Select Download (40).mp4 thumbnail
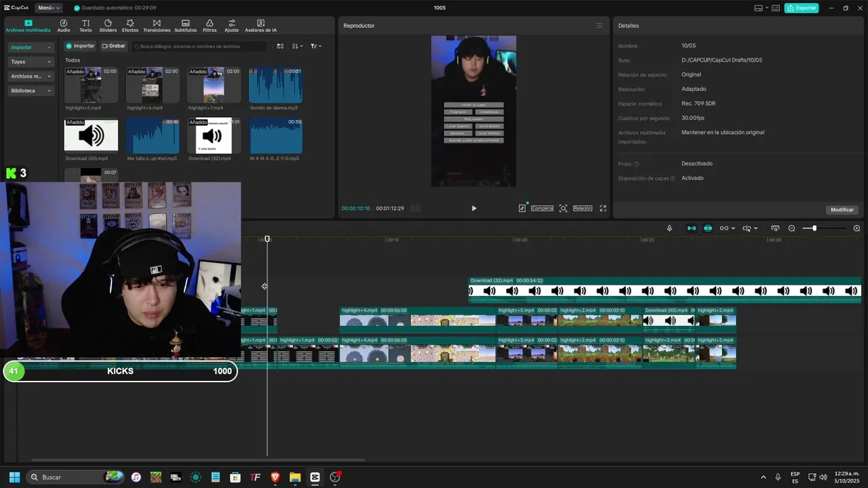This screenshot has height=488, width=868. click(91, 136)
